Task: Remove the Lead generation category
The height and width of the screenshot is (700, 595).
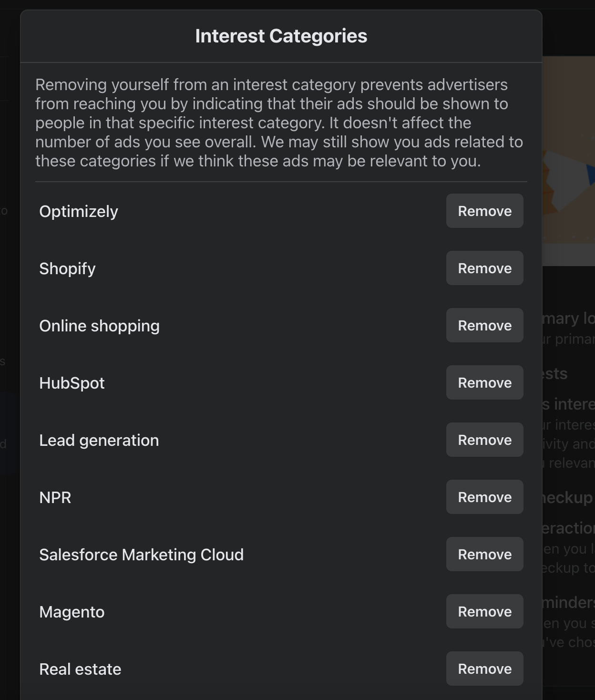Action: click(484, 440)
